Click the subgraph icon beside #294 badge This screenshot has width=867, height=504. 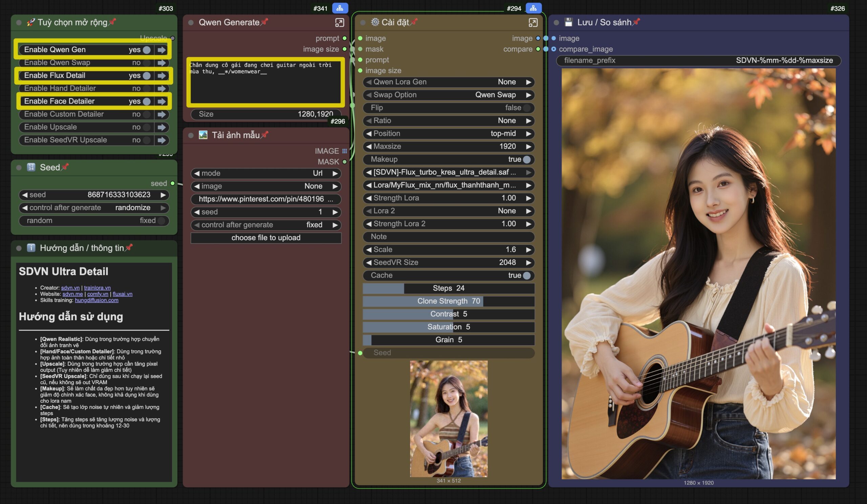pyautogui.click(x=533, y=8)
